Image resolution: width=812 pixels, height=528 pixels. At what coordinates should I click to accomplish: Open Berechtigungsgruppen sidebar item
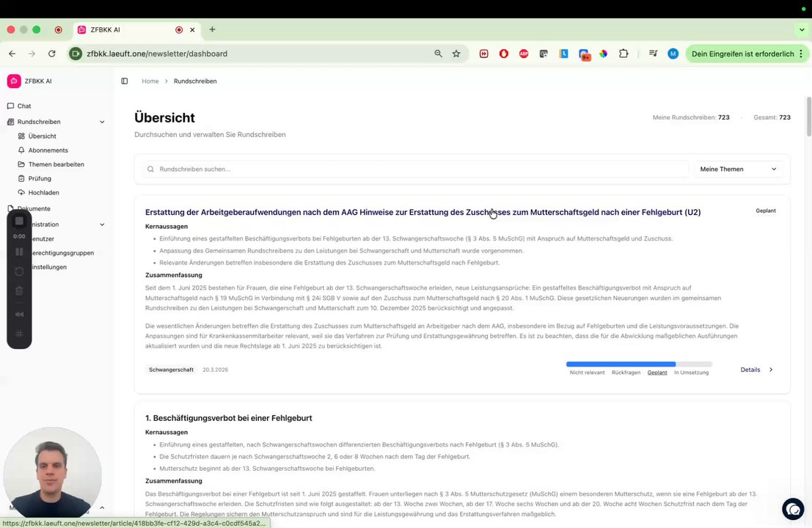(62, 252)
